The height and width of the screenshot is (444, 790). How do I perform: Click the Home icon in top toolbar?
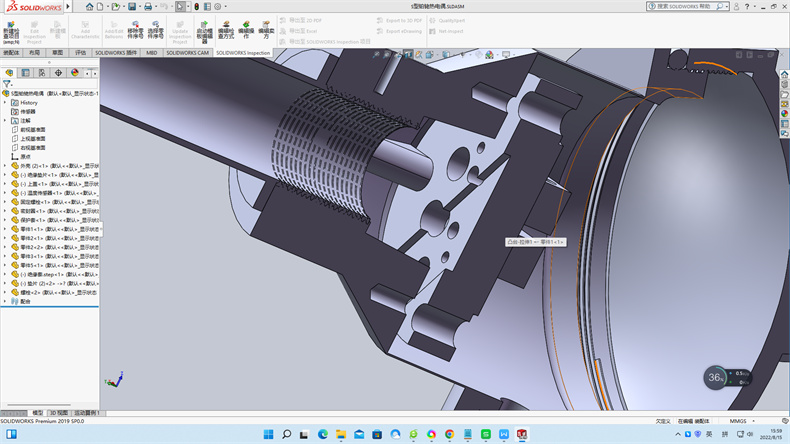click(89, 6)
